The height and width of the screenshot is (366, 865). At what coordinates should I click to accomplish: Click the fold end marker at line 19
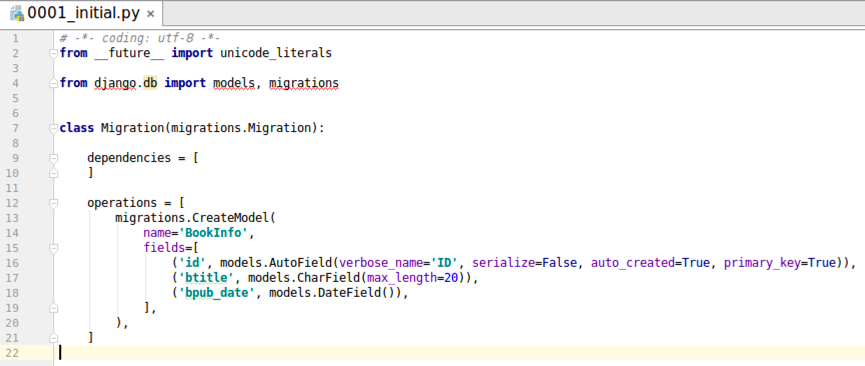point(54,308)
